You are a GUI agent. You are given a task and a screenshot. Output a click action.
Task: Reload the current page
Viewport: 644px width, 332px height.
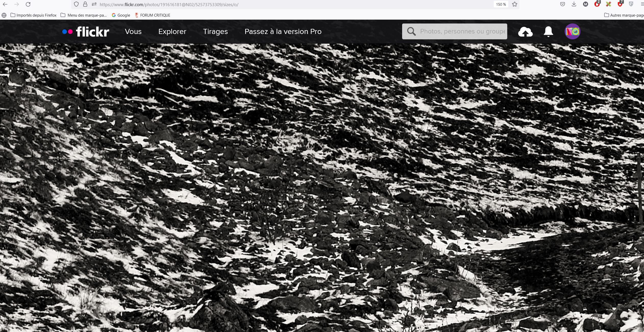click(x=28, y=4)
